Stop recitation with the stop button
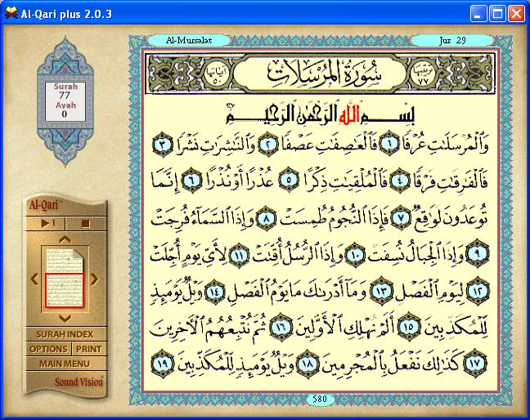This screenshot has height=420, width=530. pyautogui.click(x=86, y=223)
